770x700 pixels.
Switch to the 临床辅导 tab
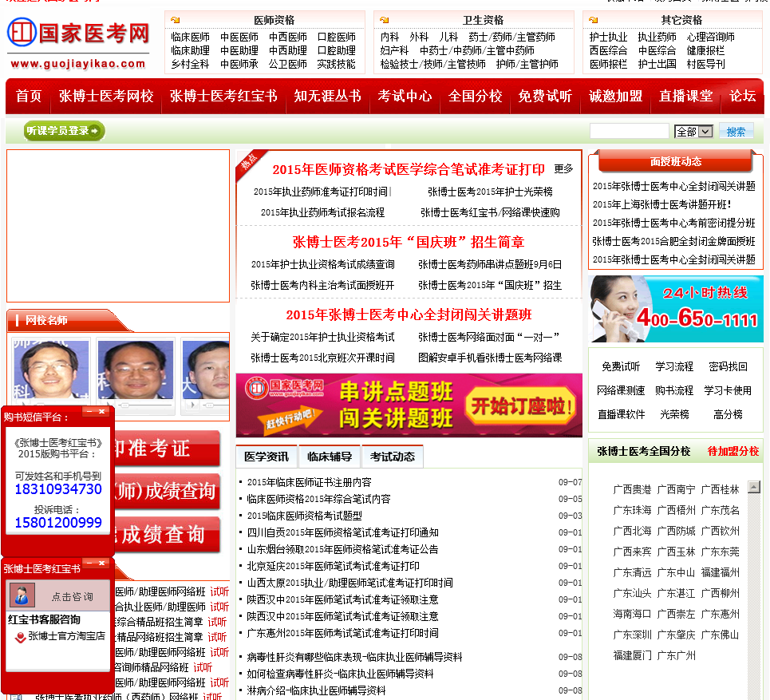coord(330,457)
